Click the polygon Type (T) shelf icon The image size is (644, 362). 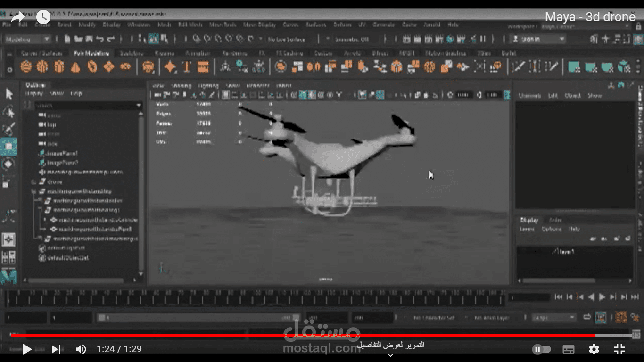tap(187, 67)
